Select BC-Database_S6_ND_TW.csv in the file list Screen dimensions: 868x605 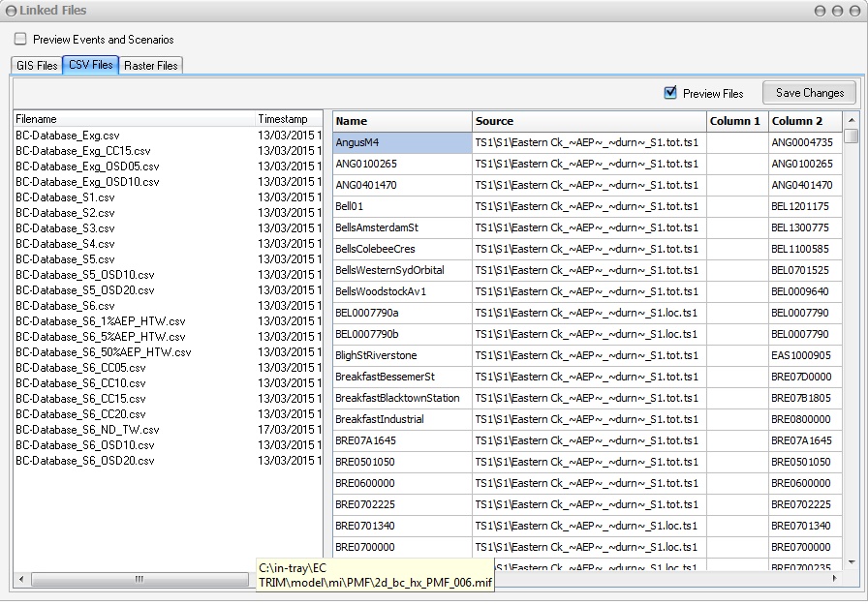(x=87, y=430)
